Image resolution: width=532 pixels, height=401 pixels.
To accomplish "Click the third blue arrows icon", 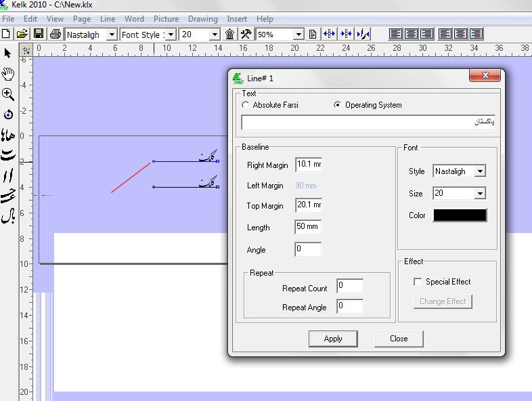I will [363, 34].
